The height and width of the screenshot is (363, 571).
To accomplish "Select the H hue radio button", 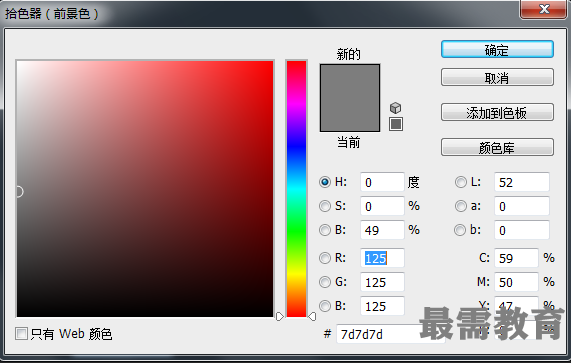I will (324, 182).
